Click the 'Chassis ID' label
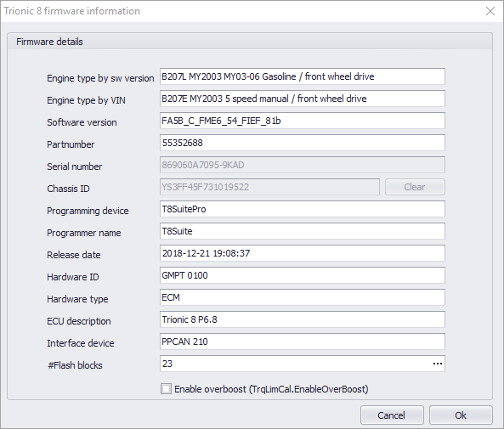The width and height of the screenshot is (504, 429). 68,189
